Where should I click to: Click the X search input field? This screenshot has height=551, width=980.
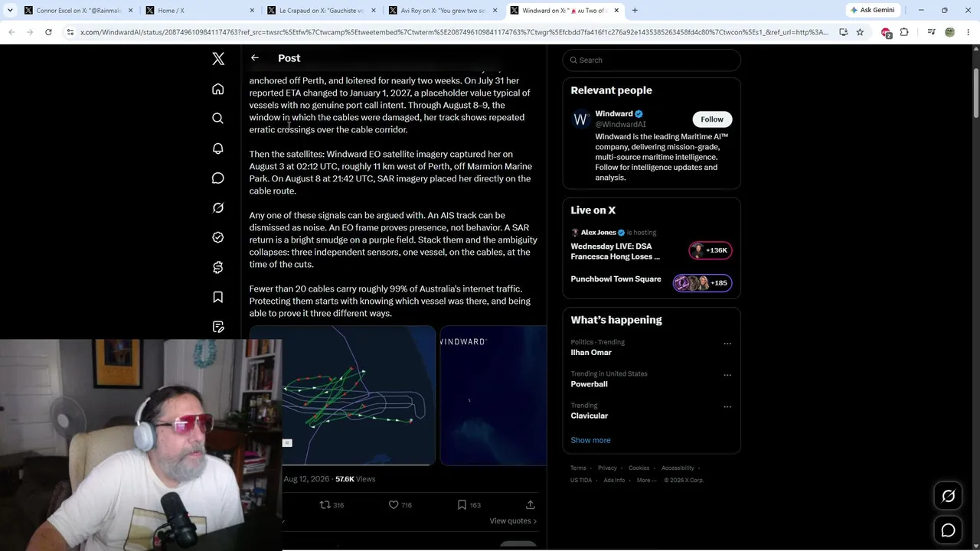pos(652,60)
